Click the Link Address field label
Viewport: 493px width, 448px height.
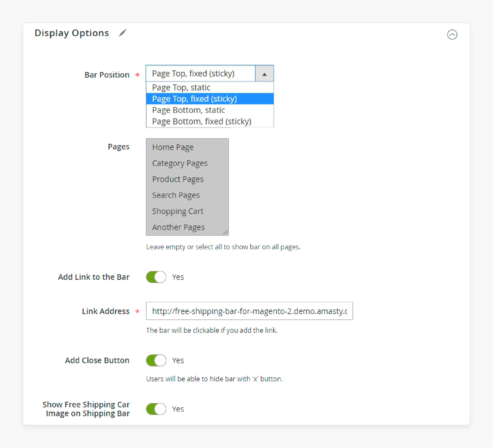(x=106, y=311)
